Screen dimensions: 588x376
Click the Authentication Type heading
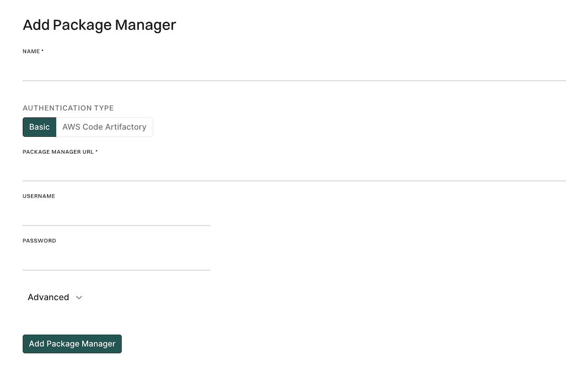coord(68,108)
